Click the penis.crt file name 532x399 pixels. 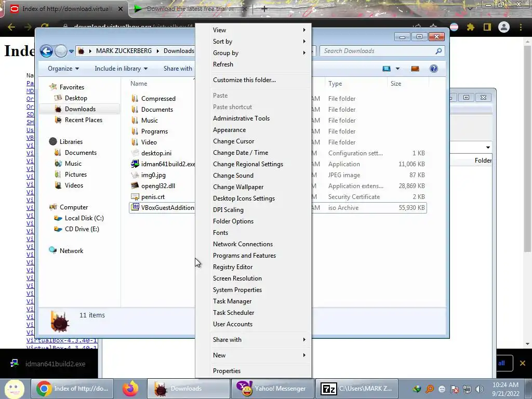[153, 197]
